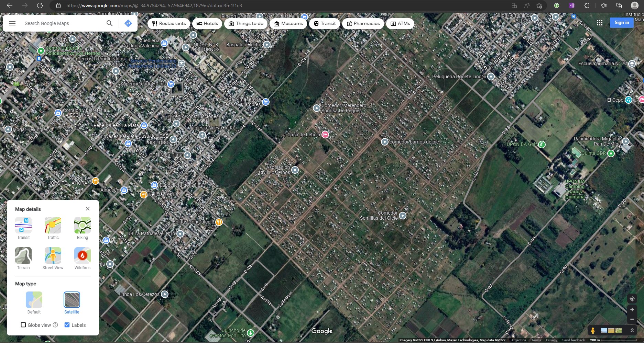Image resolution: width=644 pixels, height=343 pixels.
Task: Close the Map details panel
Action: click(x=88, y=209)
